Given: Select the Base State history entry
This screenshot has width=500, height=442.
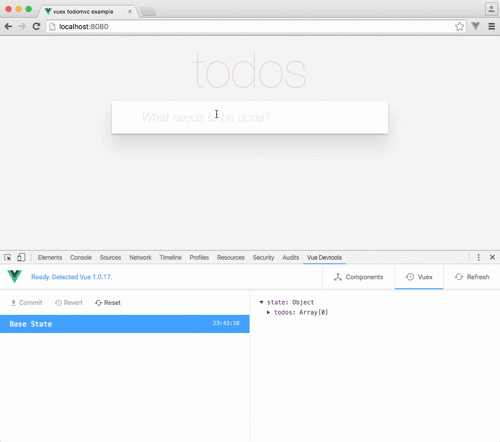Looking at the screenshot, I should tap(125, 324).
